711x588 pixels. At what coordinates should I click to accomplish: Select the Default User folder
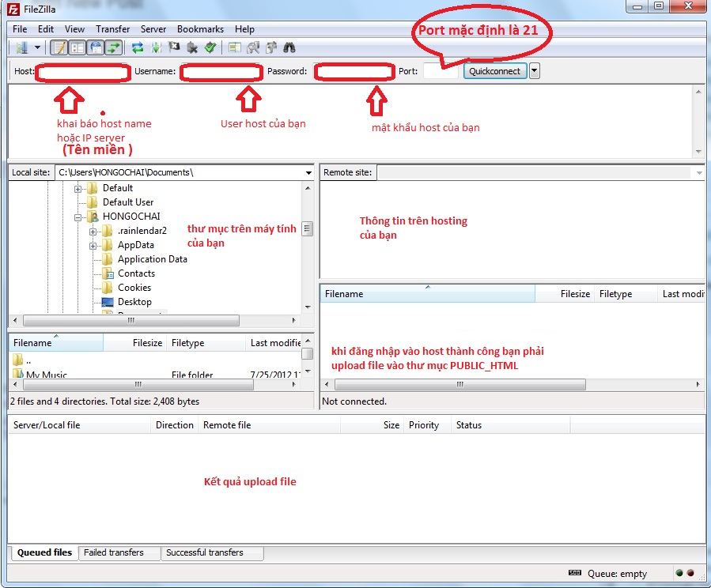point(128,202)
